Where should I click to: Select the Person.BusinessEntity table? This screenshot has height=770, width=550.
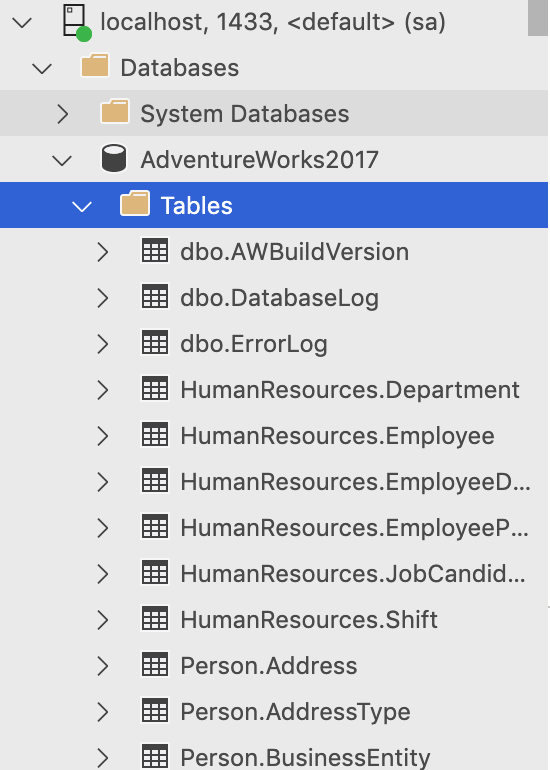click(x=305, y=757)
